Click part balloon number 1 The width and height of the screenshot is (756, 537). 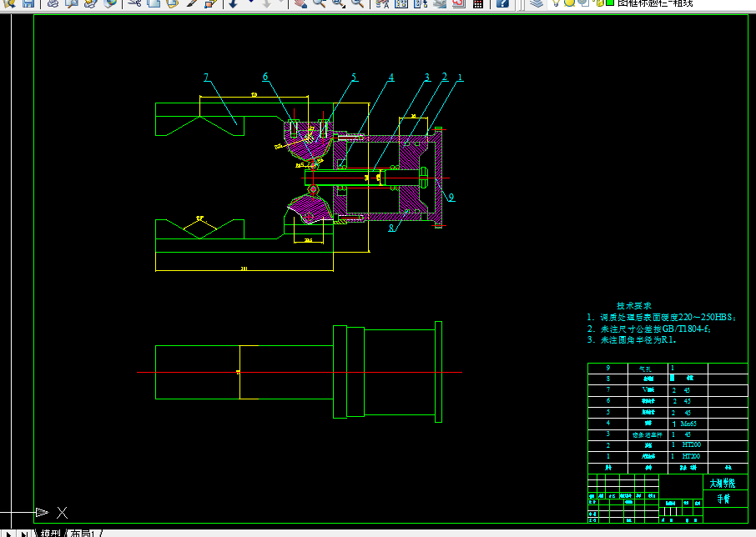click(x=460, y=77)
